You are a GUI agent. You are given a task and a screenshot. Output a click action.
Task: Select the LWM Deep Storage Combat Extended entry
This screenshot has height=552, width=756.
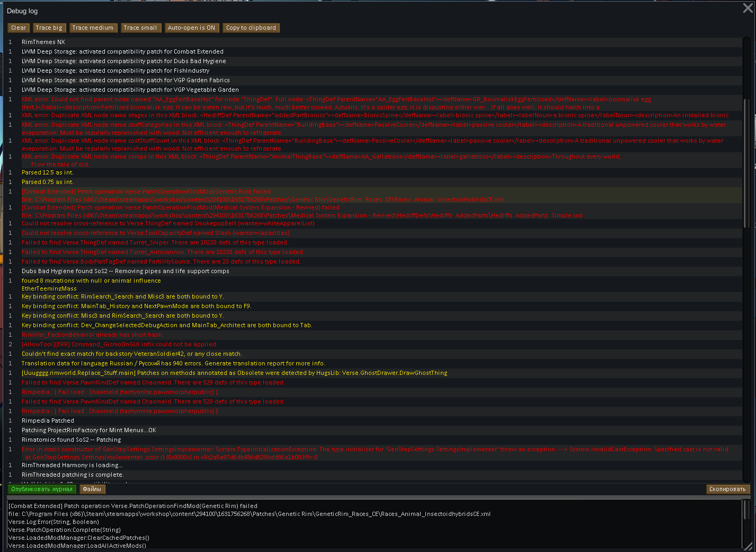point(375,52)
